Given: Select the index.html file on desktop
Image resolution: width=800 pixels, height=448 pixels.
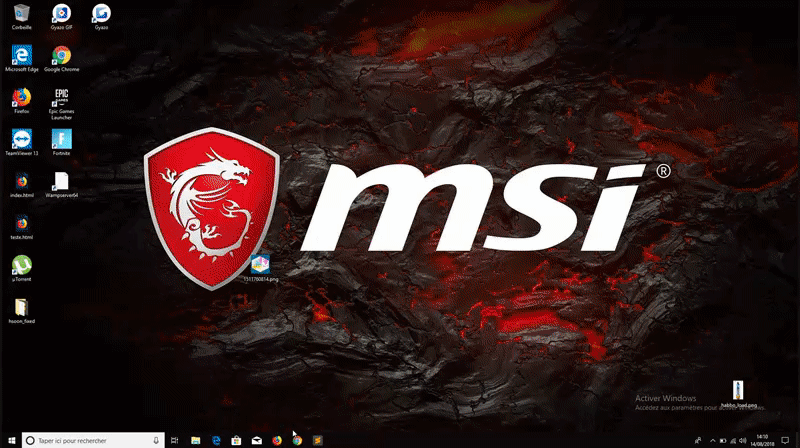Looking at the screenshot, I should pyautogui.click(x=21, y=185).
